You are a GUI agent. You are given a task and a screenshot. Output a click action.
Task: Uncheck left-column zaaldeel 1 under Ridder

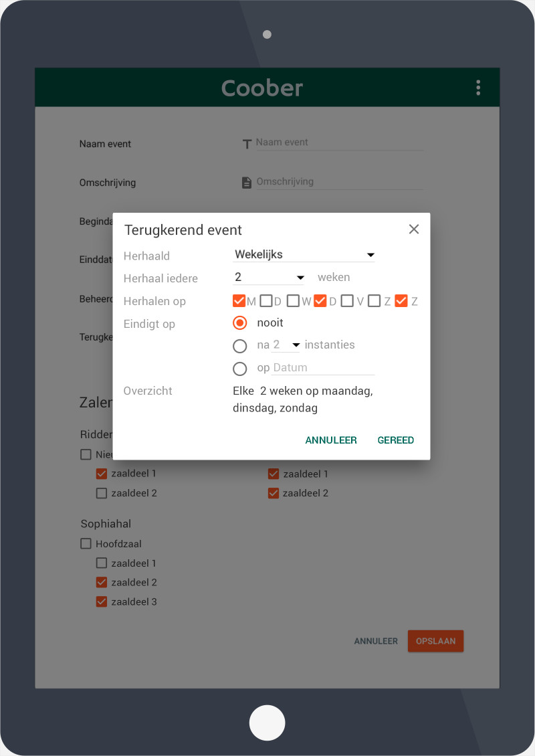tap(101, 474)
